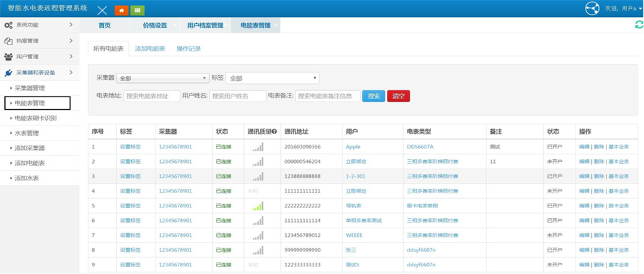Click 基本业务 in the 张三 row

click(x=618, y=250)
